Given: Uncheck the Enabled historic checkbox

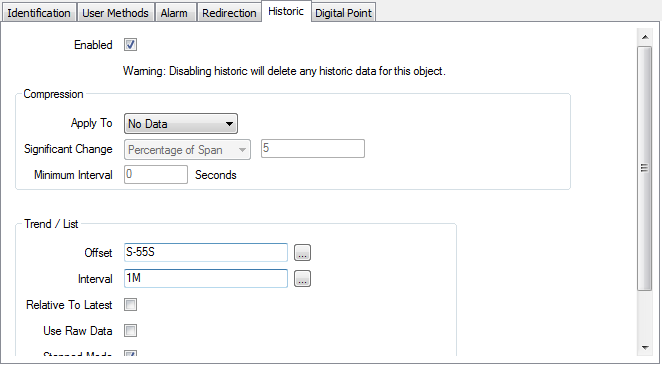Looking at the screenshot, I should 130,45.
